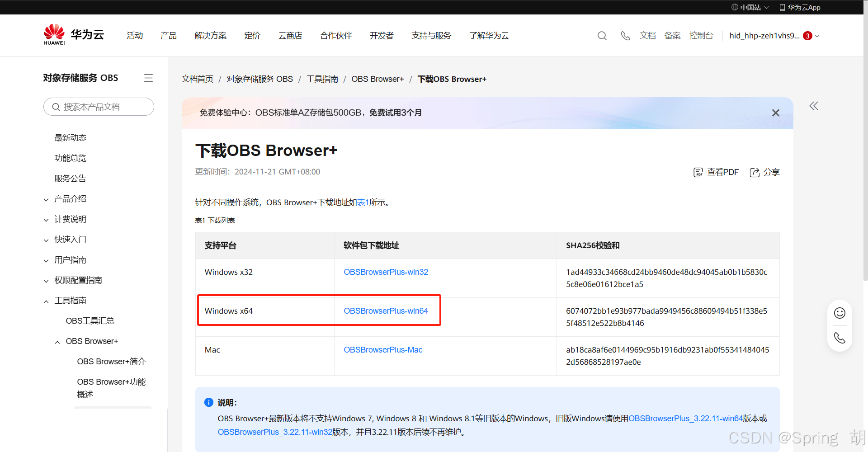Open the 定价 menu
This screenshot has height=452, width=868.
pyautogui.click(x=252, y=36)
